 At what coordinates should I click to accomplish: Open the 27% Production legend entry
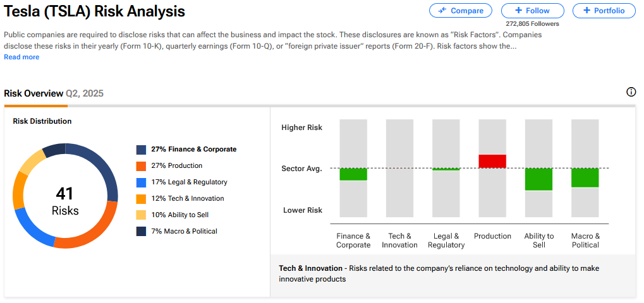(176, 166)
